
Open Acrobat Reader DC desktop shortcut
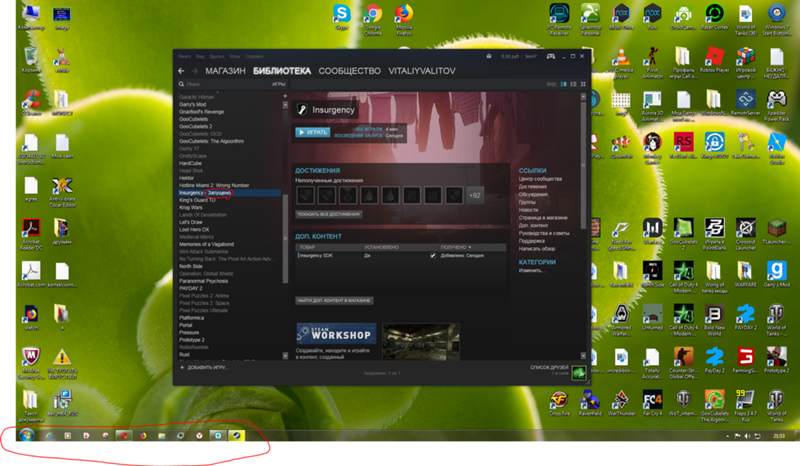click(x=31, y=234)
